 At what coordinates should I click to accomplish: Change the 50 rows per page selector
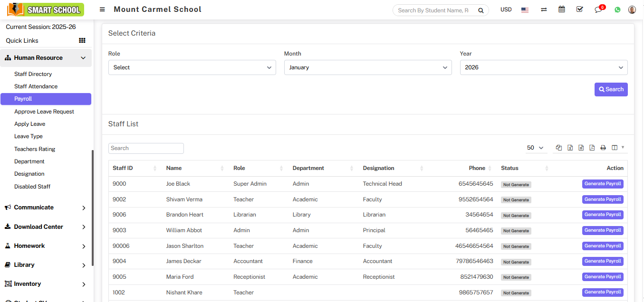[535, 148]
